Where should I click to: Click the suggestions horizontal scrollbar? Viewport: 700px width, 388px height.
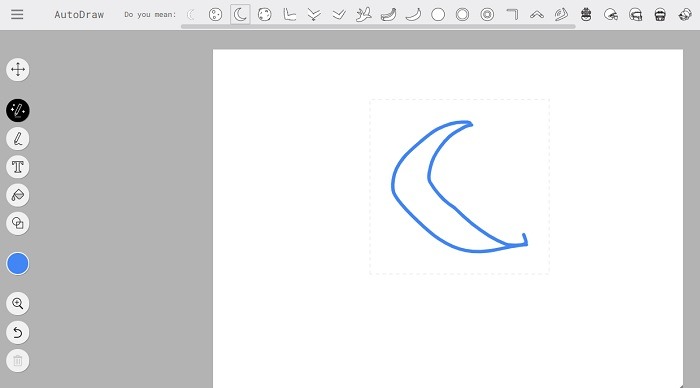tap(378, 27)
